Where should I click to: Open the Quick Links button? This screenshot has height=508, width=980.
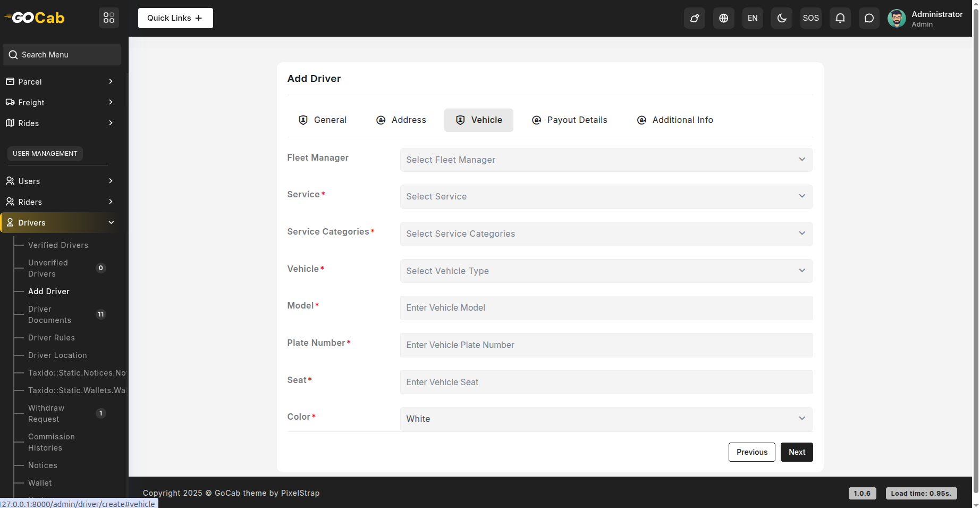click(x=175, y=18)
